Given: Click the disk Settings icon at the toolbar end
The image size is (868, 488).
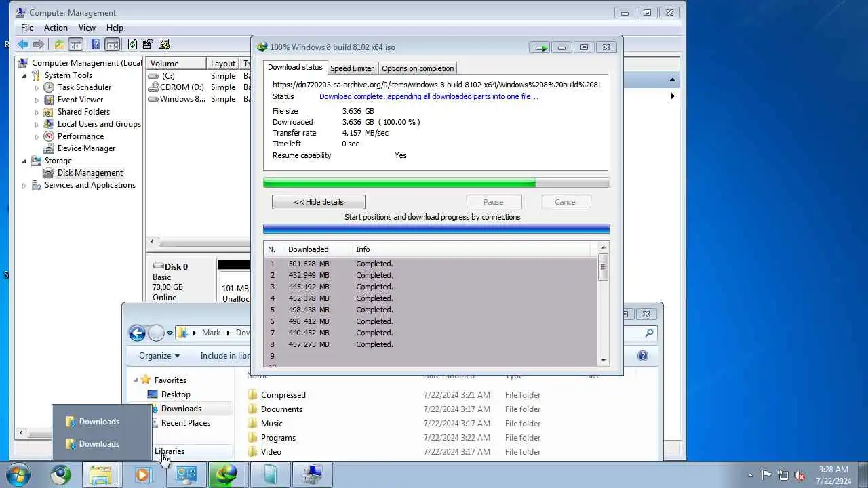Looking at the screenshot, I should [x=163, y=44].
